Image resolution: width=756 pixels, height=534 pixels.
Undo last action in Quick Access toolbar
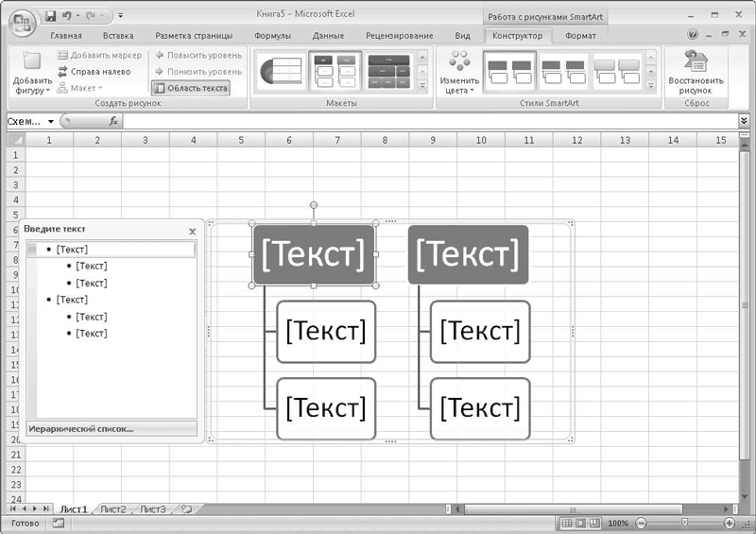[66, 16]
